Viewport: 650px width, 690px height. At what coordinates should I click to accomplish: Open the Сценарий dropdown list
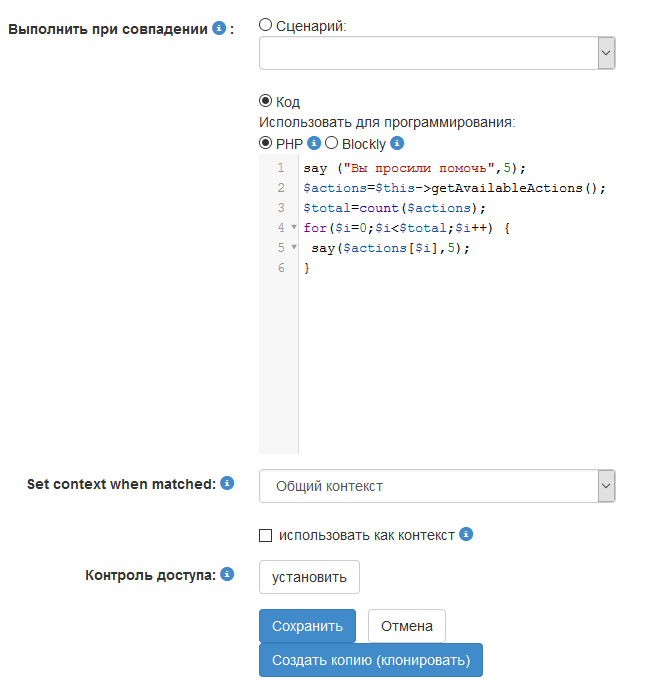pyautogui.click(x=437, y=53)
